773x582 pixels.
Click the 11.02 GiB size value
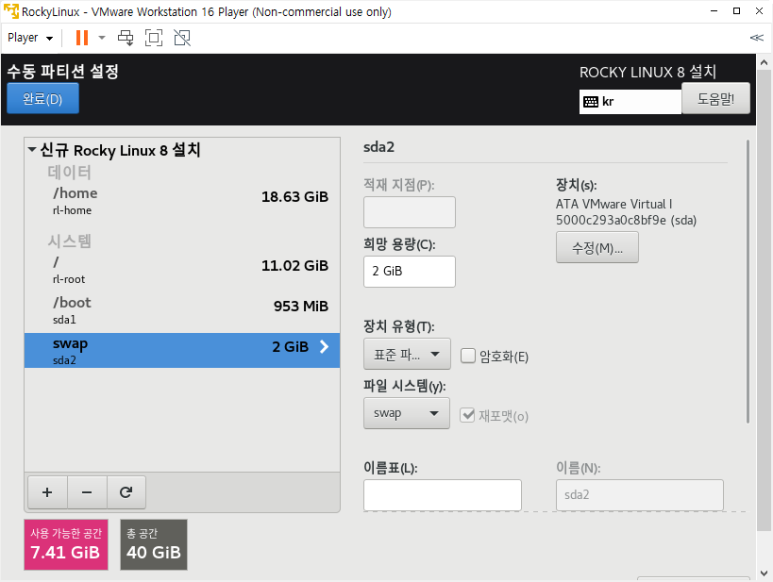pos(294,266)
